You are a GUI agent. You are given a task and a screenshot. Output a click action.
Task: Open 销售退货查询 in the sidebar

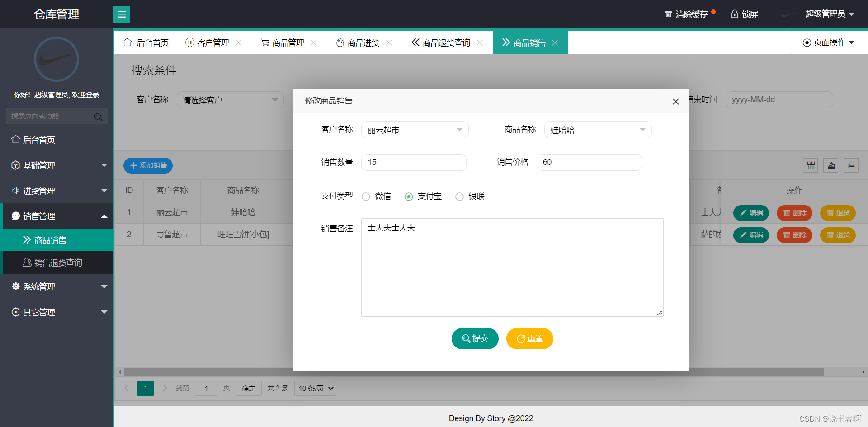57,263
